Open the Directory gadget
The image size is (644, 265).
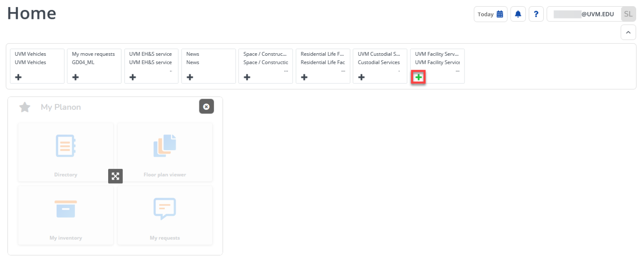[65, 152]
